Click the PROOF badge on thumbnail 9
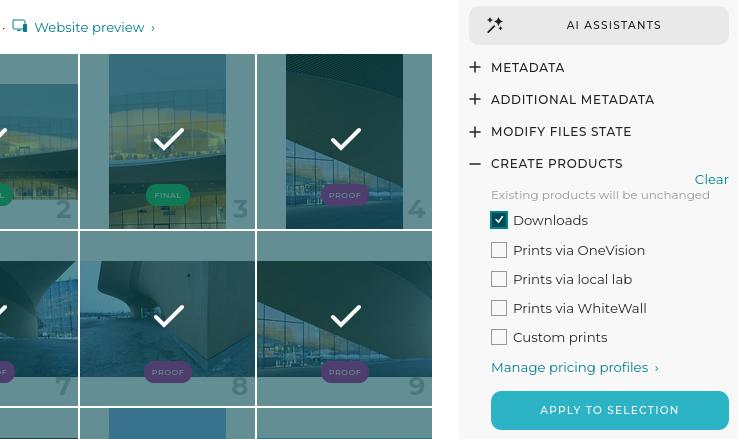 click(345, 372)
